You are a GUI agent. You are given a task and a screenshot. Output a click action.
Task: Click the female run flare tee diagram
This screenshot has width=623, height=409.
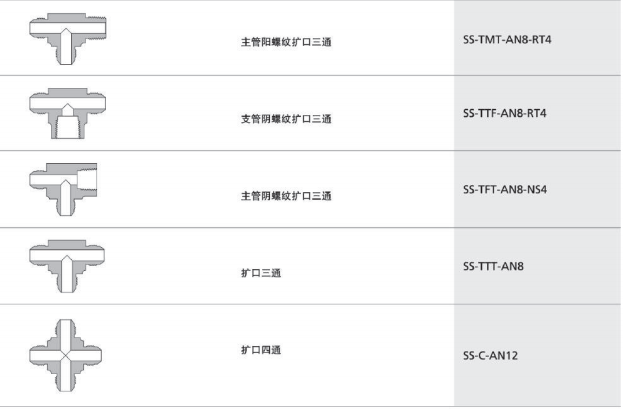point(63,189)
